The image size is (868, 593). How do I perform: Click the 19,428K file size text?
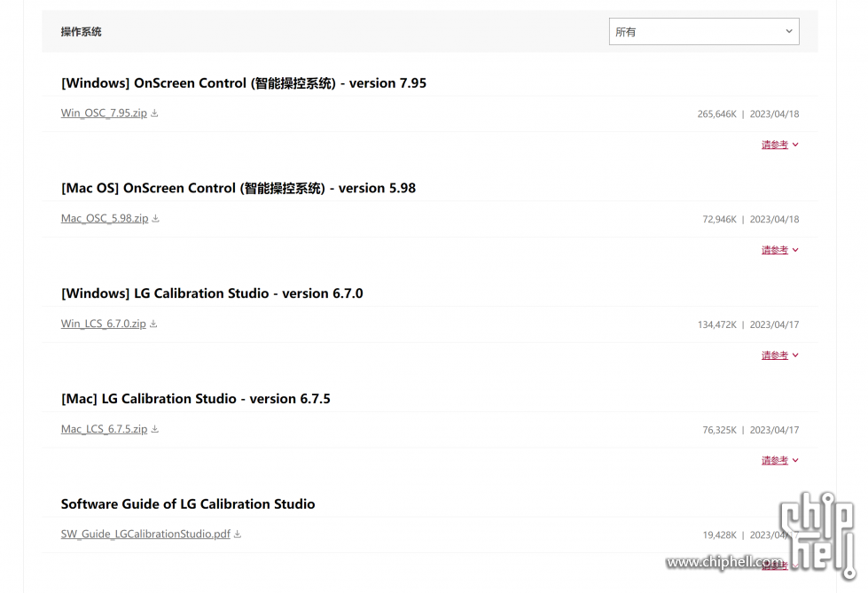[x=720, y=534]
